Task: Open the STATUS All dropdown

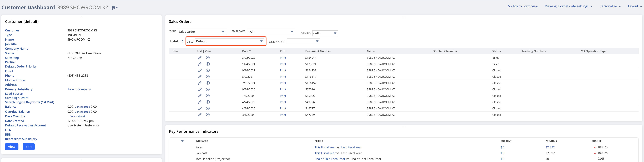Action: pos(325,33)
